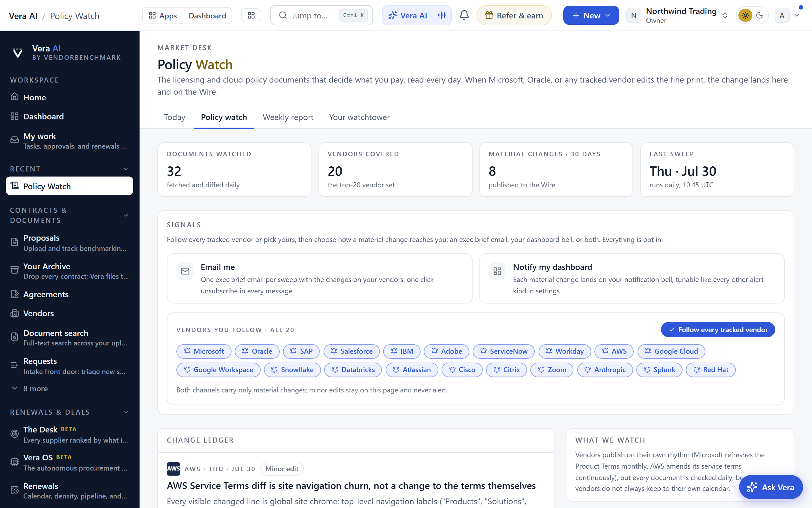Image resolution: width=812 pixels, height=508 pixels.
Task: Click the Last Sweep stat card
Action: (717, 170)
